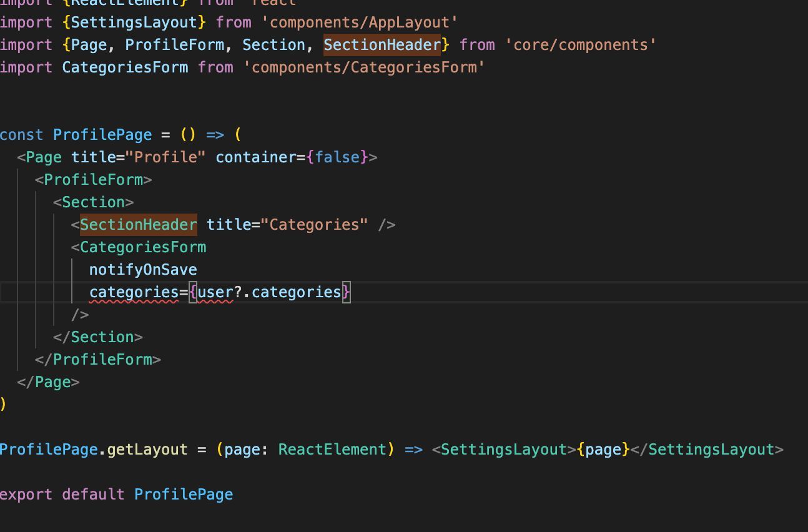The image size is (808, 532).
Task: Click the underlined categories attribute
Action: [134, 292]
